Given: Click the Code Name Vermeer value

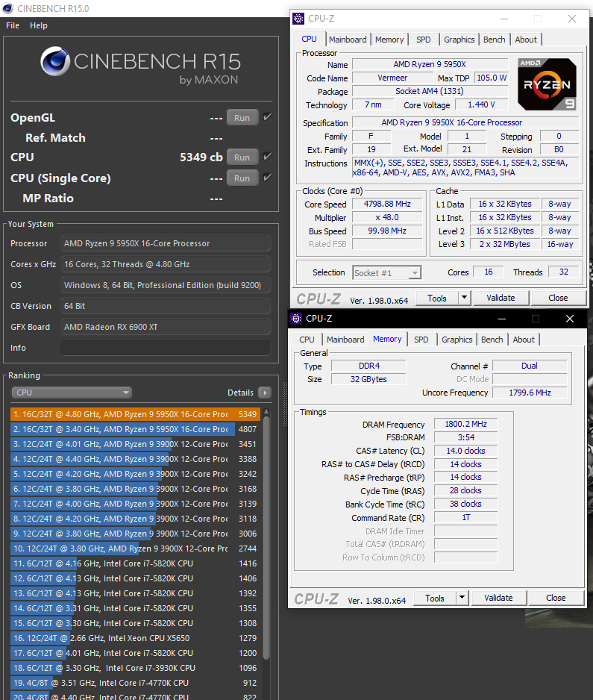Looking at the screenshot, I should point(392,78).
